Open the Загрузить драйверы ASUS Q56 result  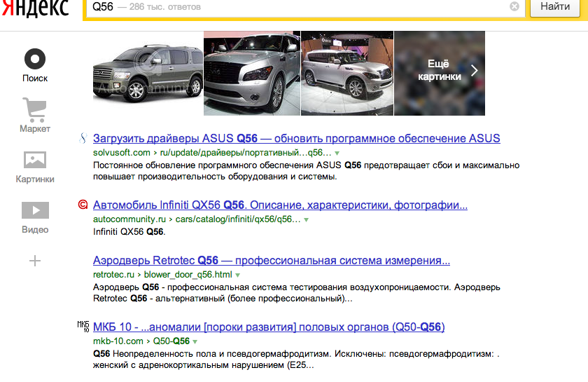[296, 139]
